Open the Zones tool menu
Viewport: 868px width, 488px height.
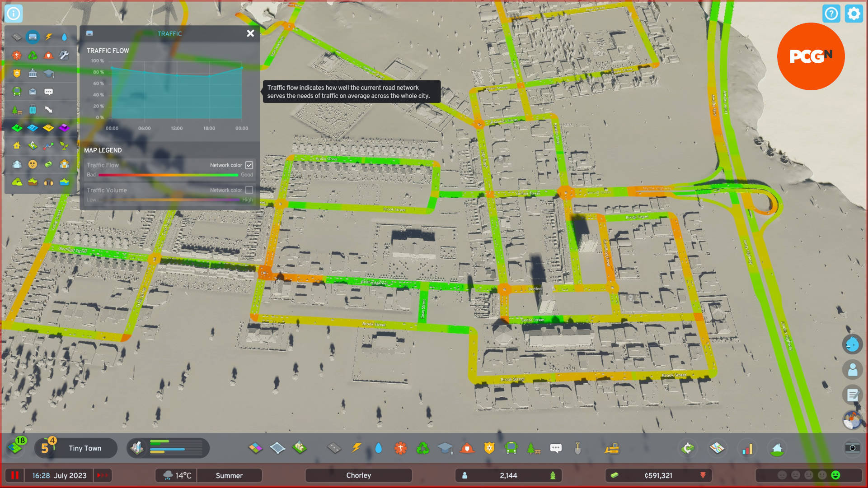point(255,448)
